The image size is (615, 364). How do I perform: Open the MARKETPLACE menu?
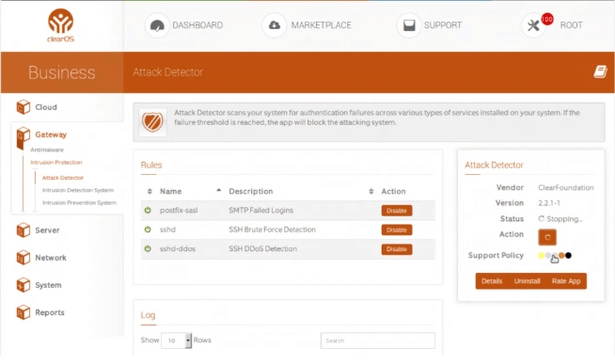(322, 25)
